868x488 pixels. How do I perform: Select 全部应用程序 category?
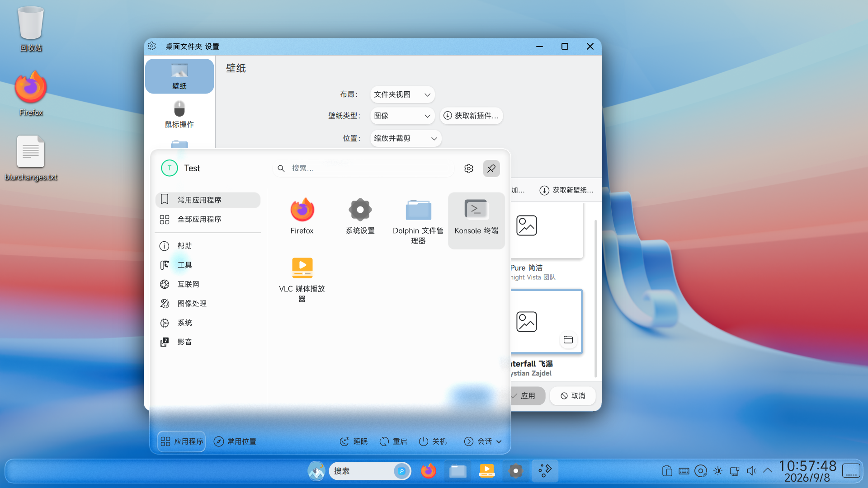click(x=208, y=219)
